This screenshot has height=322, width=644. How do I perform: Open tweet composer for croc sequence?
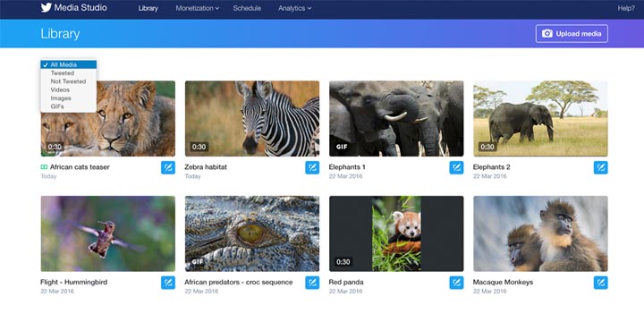click(x=312, y=283)
